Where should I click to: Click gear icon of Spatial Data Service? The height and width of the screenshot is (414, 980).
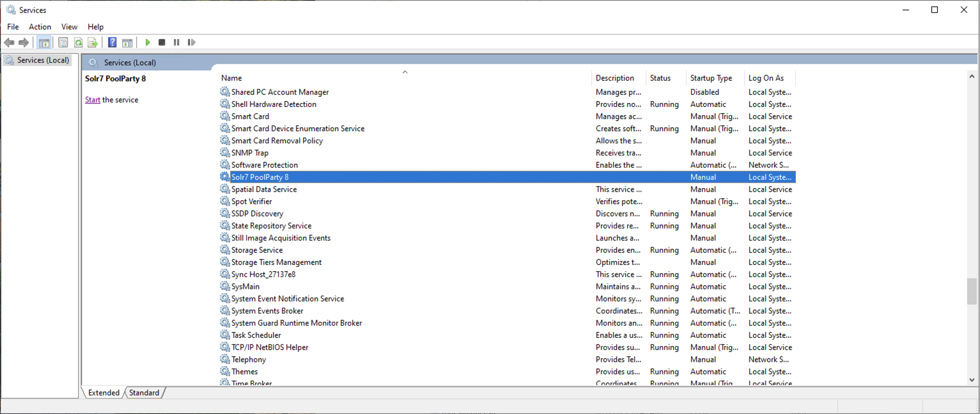pyautogui.click(x=225, y=189)
